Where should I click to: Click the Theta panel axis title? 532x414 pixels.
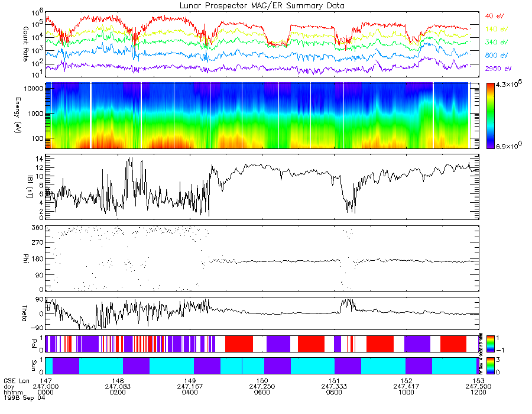[x=24, y=313]
